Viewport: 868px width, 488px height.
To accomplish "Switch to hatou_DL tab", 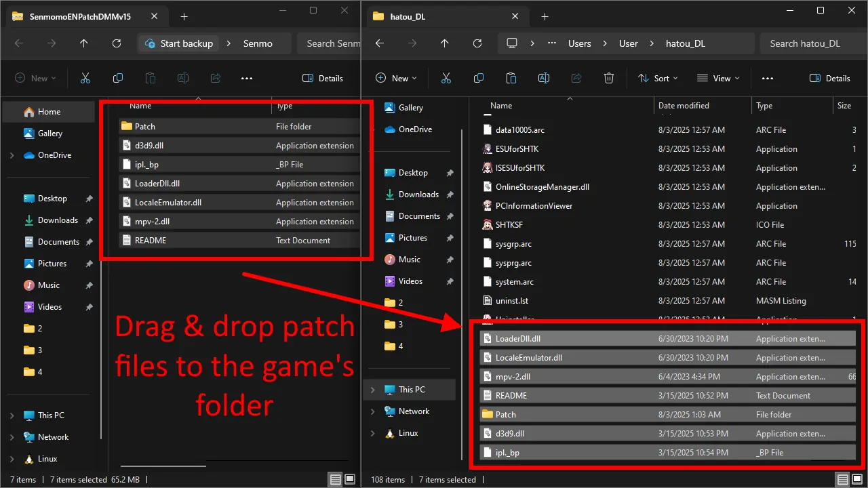I will (x=448, y=16).
